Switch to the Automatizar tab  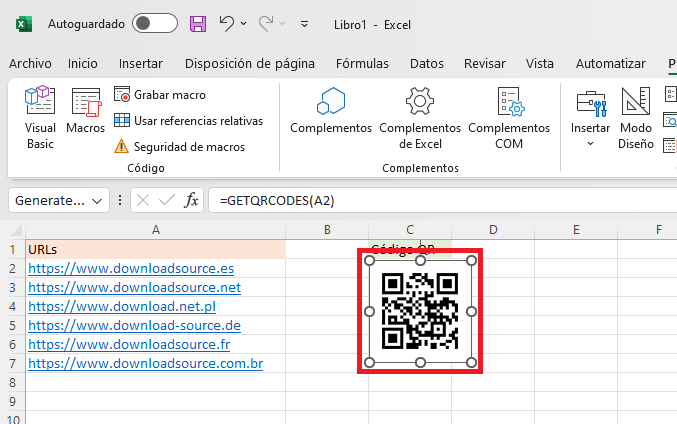pos(611,63)
